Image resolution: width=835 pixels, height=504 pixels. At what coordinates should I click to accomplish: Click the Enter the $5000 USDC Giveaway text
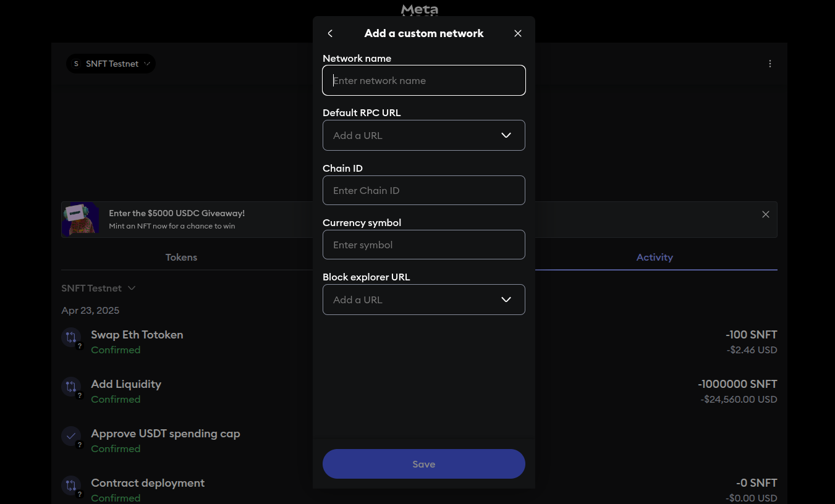[x=177, y=213]
